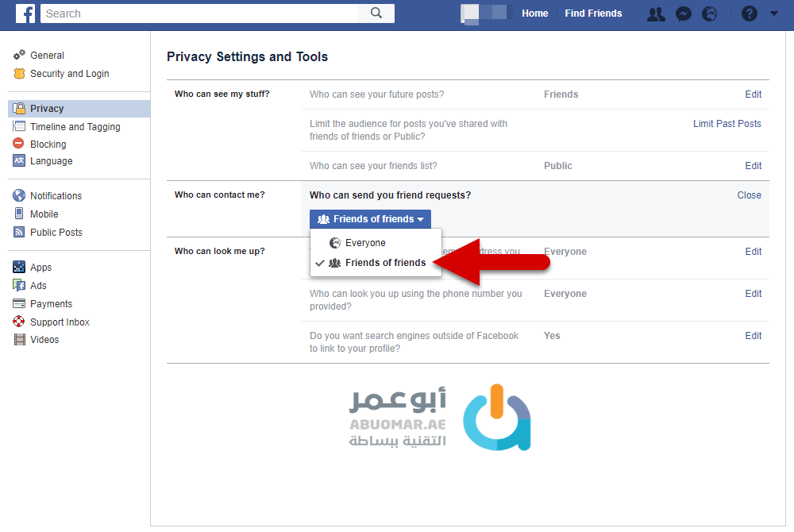Screen dimensions: 794x532
Task: Click in the Facebook search field
Action: pyautogui.click(x=198, y=13)
